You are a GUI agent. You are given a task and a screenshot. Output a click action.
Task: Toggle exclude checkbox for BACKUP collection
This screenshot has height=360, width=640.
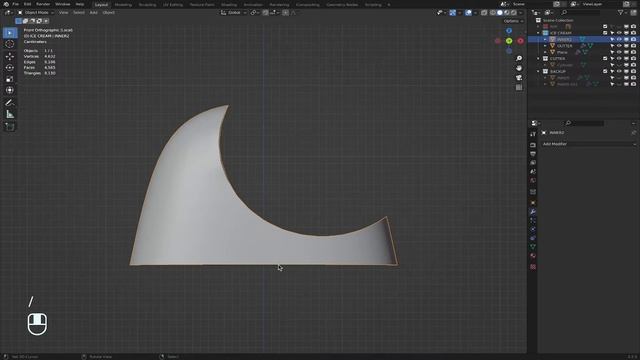tap(605, 71)
